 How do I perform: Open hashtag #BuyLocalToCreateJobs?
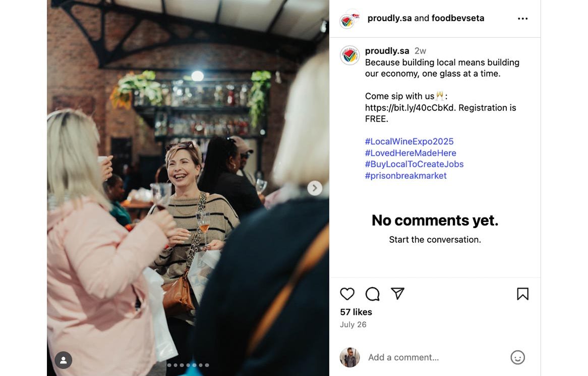(414, 164)
